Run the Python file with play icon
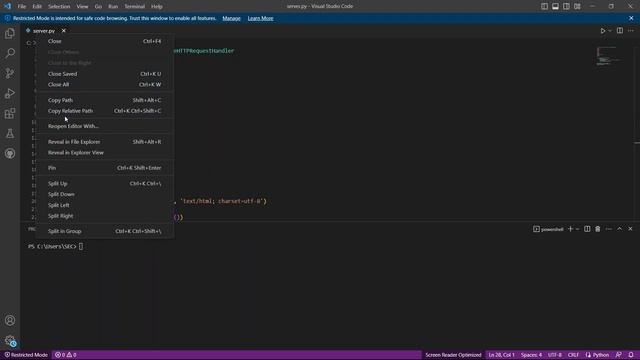 click(602, 31)
